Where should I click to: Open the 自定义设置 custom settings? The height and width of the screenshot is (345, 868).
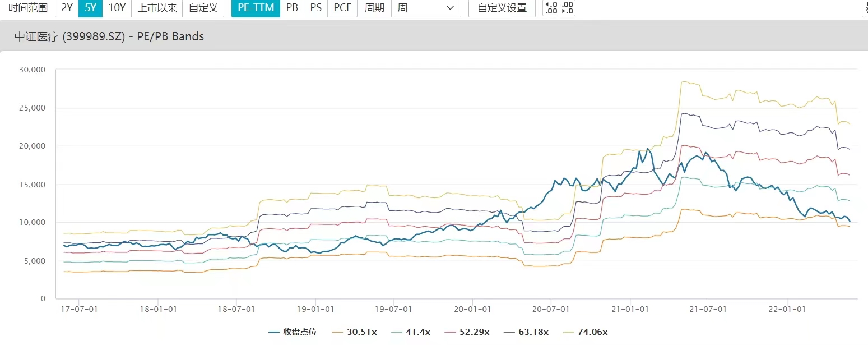(502, 8)
